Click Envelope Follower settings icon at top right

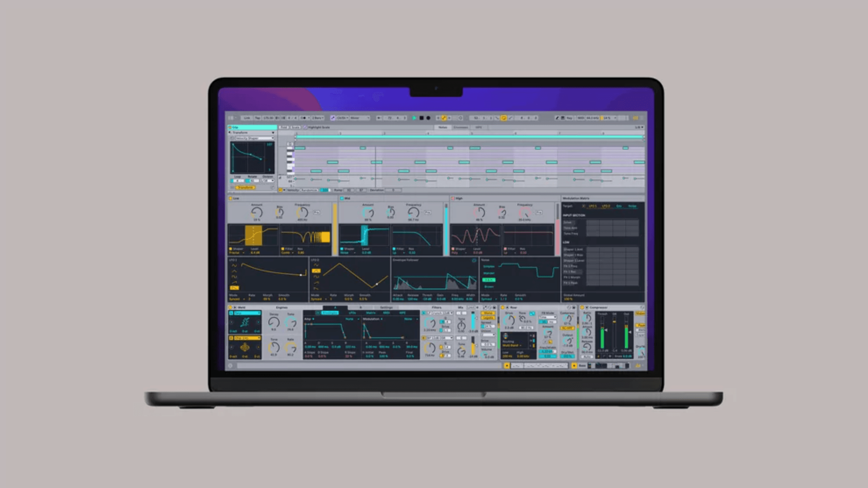tap(474, 260)
